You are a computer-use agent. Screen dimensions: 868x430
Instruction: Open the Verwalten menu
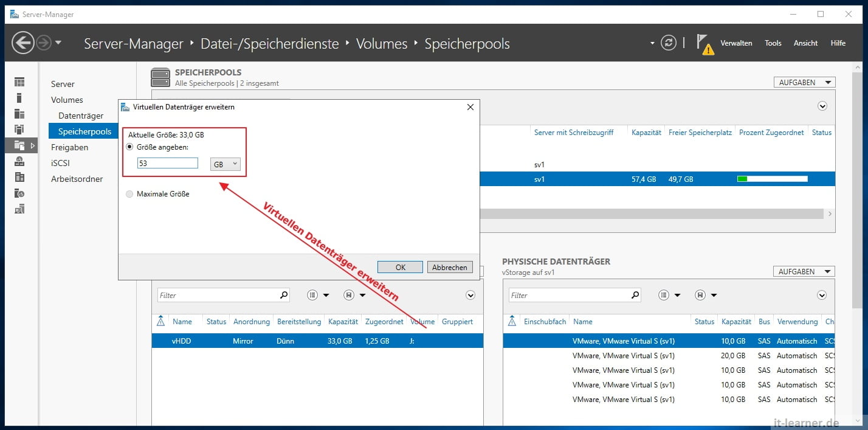pos(736,43)
